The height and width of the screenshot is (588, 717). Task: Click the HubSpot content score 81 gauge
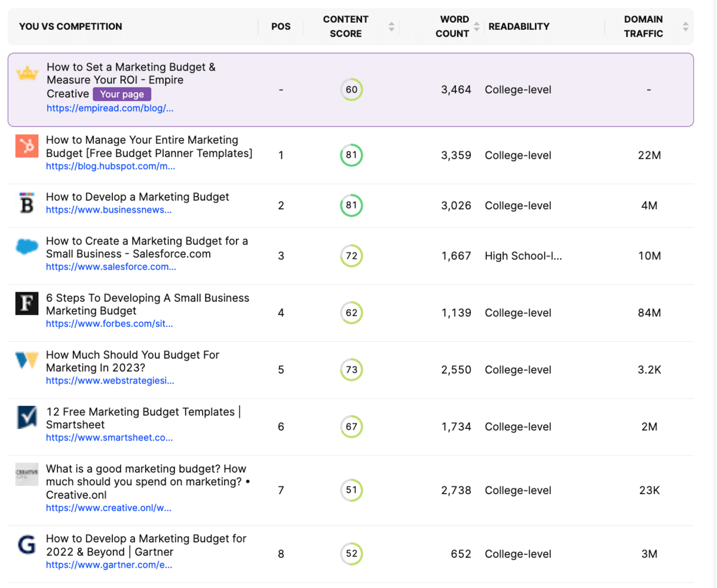point(351,155)
